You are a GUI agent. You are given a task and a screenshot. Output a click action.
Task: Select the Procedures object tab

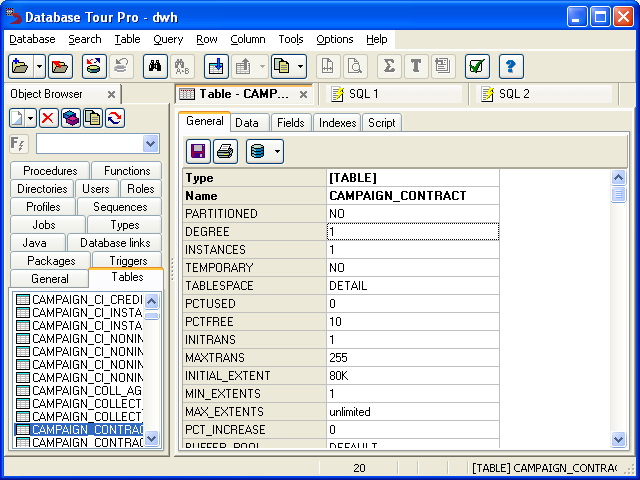coord(50,171)
